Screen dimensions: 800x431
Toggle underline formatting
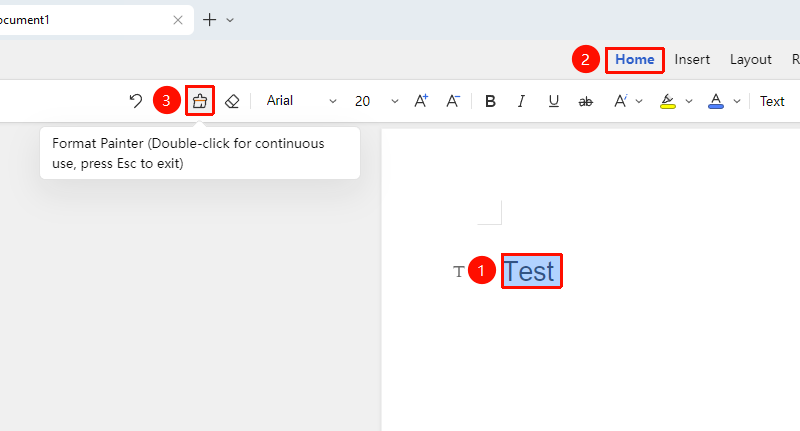click(554, 102)
